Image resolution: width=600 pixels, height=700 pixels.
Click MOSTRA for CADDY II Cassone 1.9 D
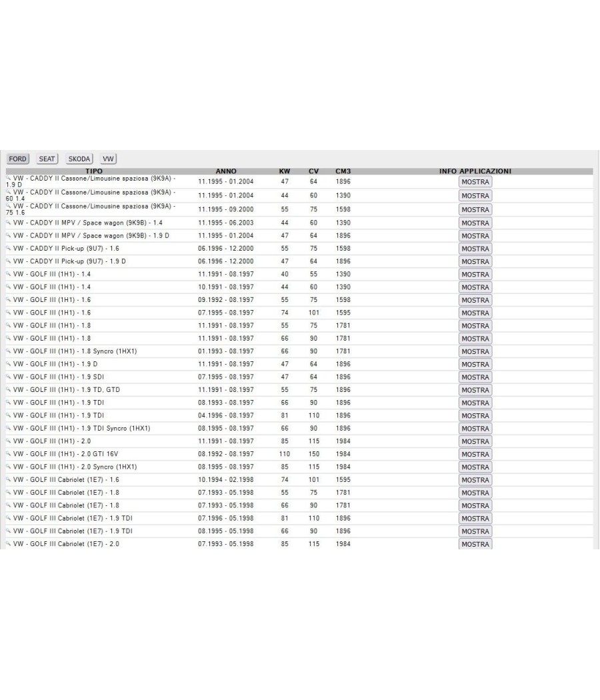475,182
